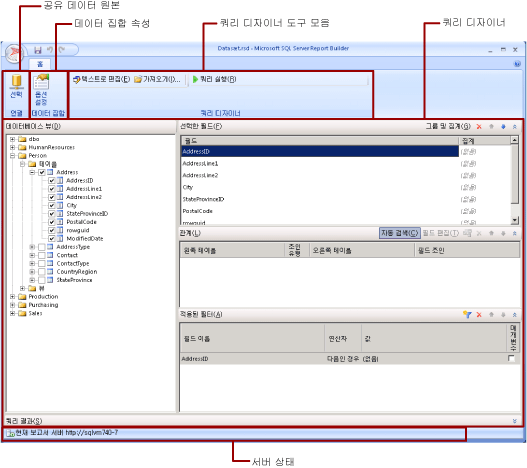Select the City row in selected fields
The width and height of the screenshot is (527, 468).
[x=320, y=187]
